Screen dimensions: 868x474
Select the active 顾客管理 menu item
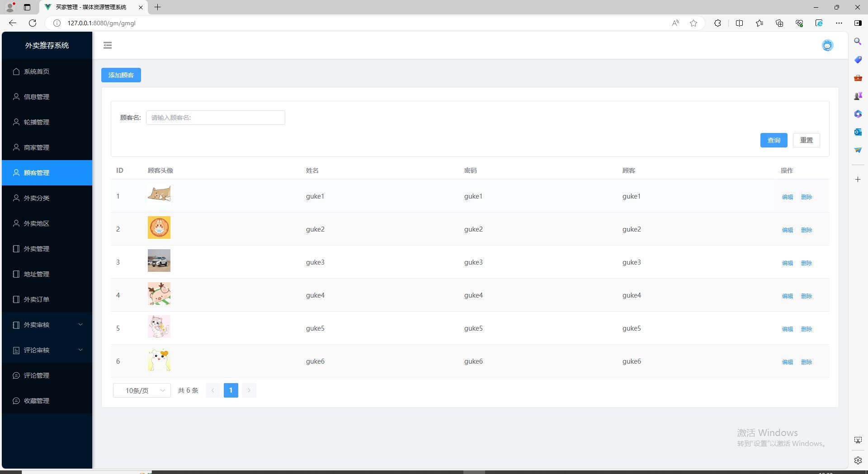47,173
